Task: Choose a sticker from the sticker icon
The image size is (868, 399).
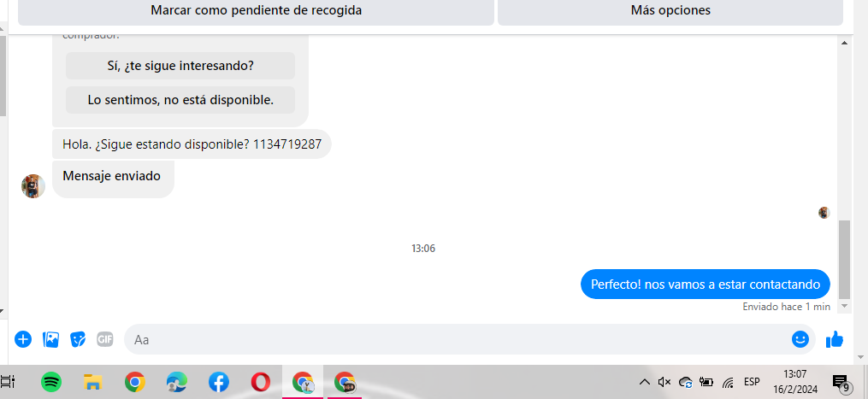Action: pos(78,339)
